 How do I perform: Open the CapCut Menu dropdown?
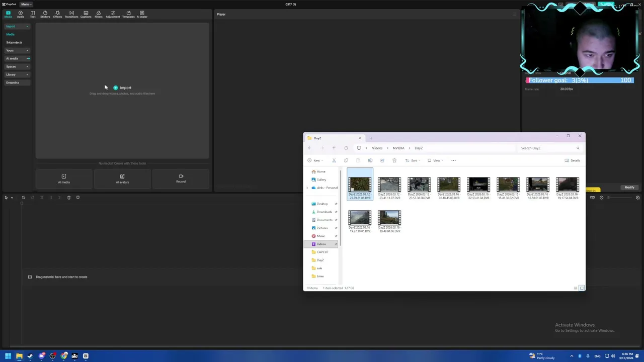tap(25, 4)
